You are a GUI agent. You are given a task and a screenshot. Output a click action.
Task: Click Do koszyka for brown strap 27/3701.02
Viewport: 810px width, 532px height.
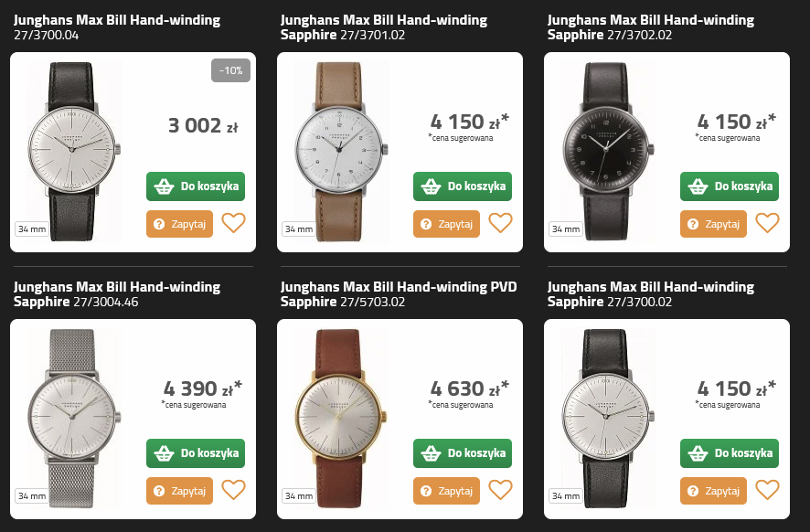[463, 186]
